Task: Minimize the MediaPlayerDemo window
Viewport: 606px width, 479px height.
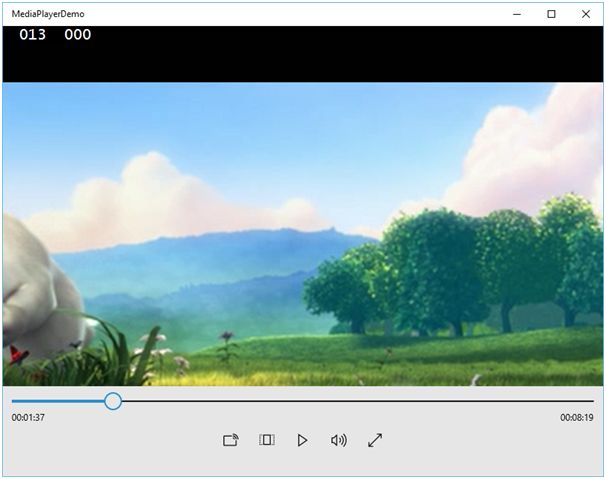Action: [x=517, y=14]
